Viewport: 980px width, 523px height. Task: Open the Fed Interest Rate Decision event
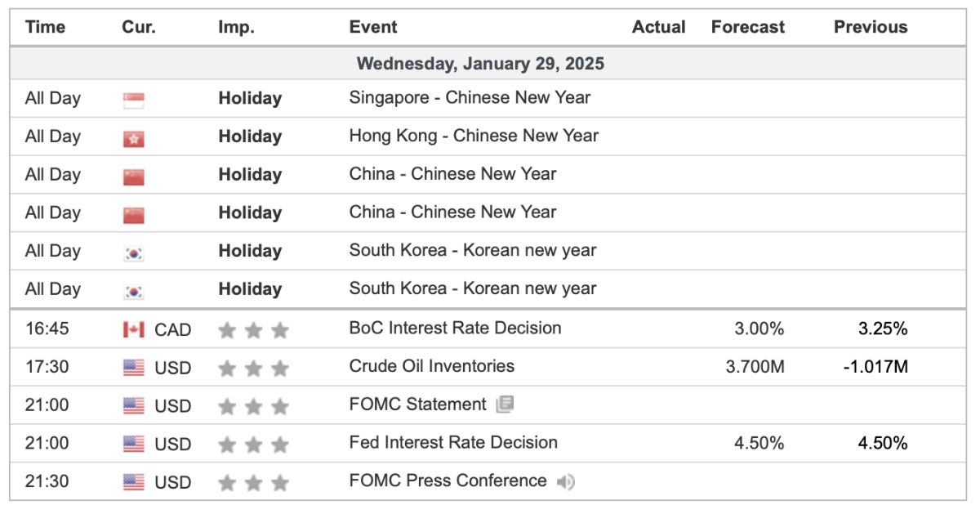453,442
